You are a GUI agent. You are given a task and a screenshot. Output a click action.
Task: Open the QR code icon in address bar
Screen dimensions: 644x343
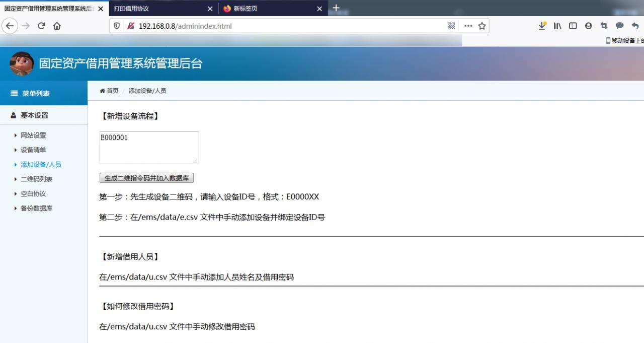[451, 26]
